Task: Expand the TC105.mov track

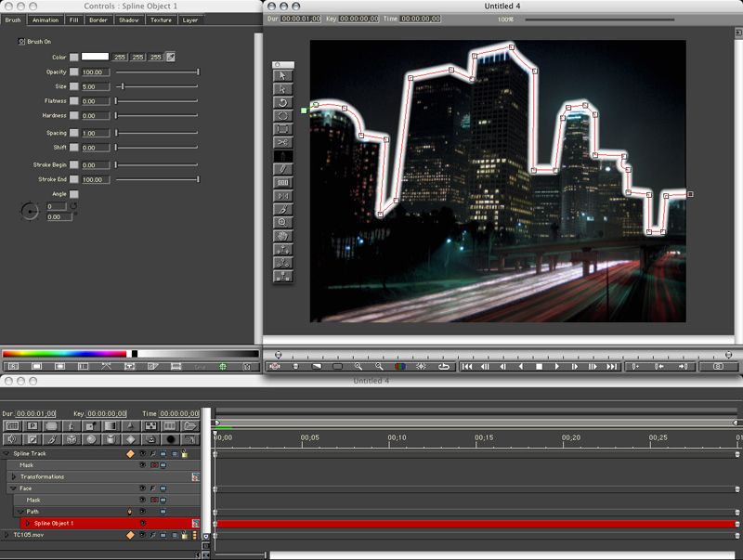Action: point(7,535)
